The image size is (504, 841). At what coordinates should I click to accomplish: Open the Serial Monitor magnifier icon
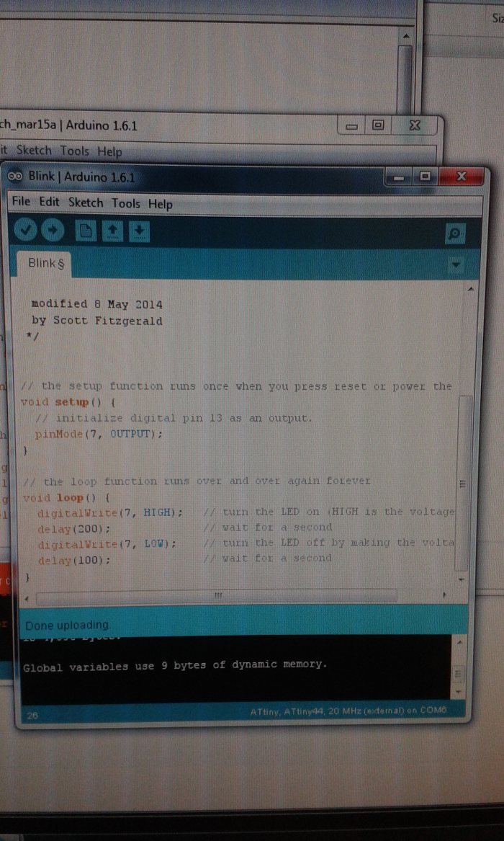(455, 233)
